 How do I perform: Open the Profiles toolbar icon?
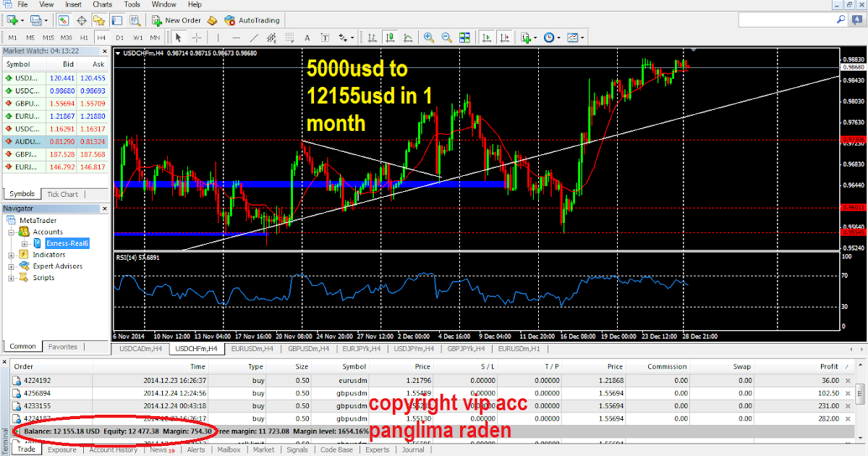35,20
